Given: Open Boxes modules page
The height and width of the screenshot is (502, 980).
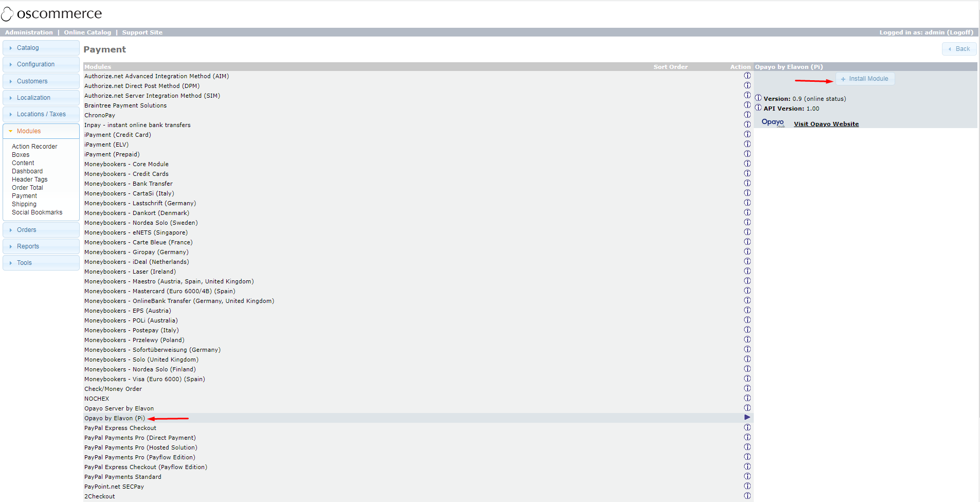Looking at the screenshot, I should coord(21,155).
